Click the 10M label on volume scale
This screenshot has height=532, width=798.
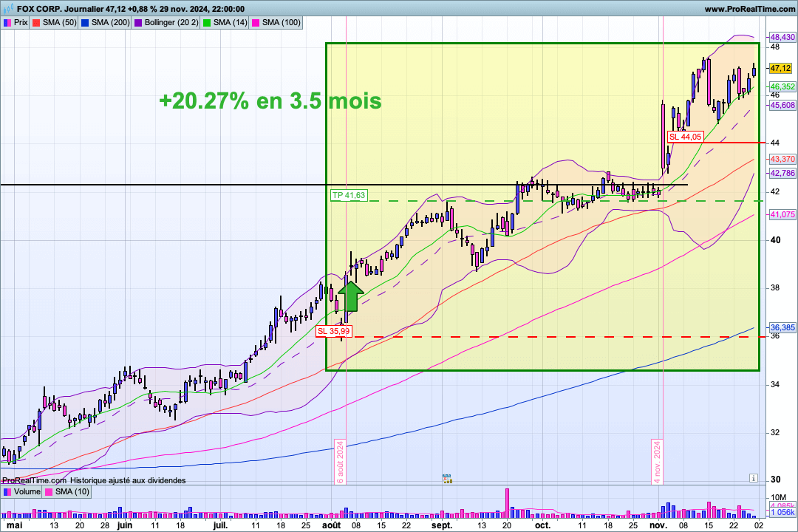click(779, 497)
